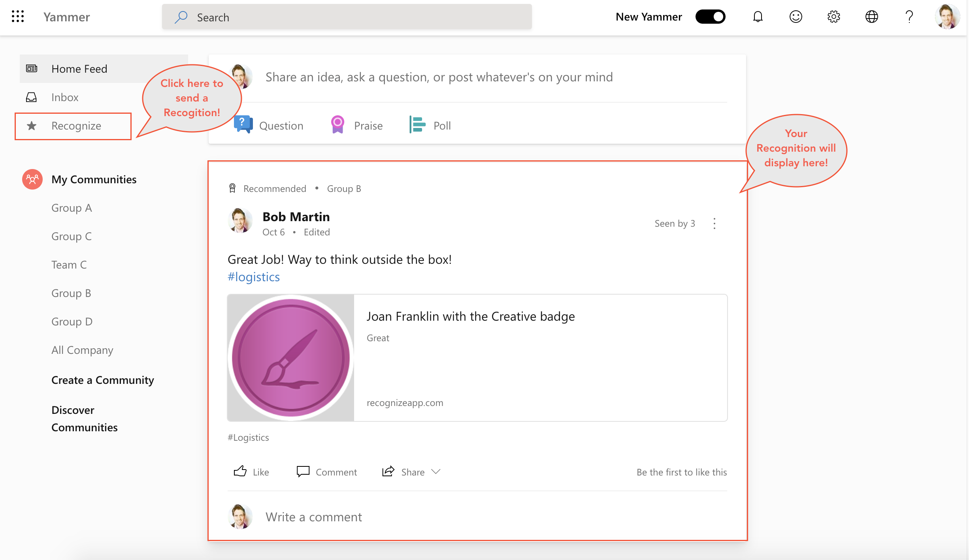The width and height of the screenshot is (969, 560).
Task: Open Team C community
Action: [69, 265]
